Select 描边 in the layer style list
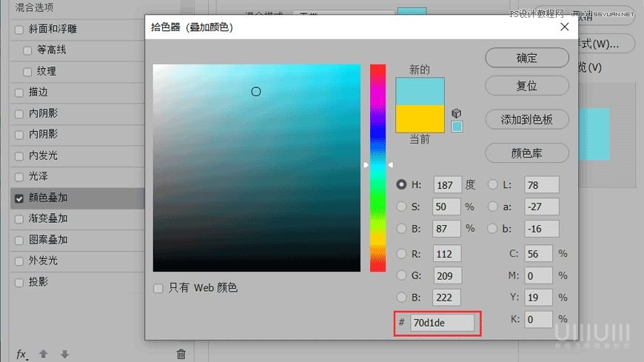 38,92
